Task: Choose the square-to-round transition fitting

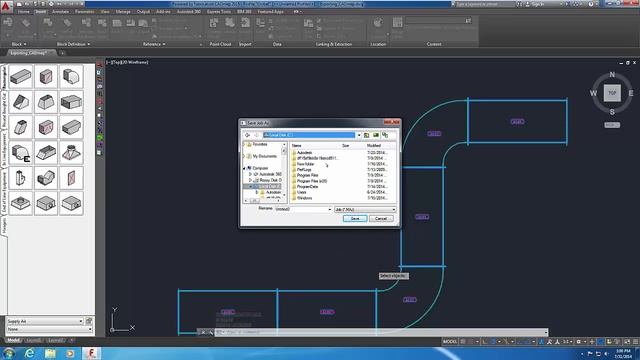Action: (71, 153)
